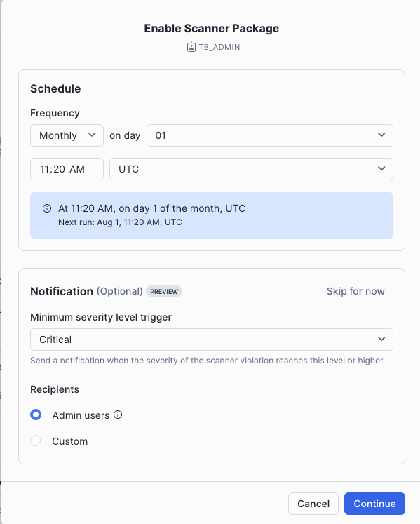Click the chevron arrow of day 01 field
This screenshot has height=524, width=420.
(381, 135)
